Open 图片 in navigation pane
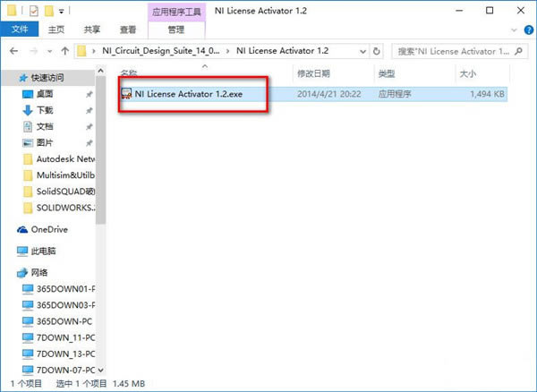Screen dimensions: 537x392 coord(45,143)
